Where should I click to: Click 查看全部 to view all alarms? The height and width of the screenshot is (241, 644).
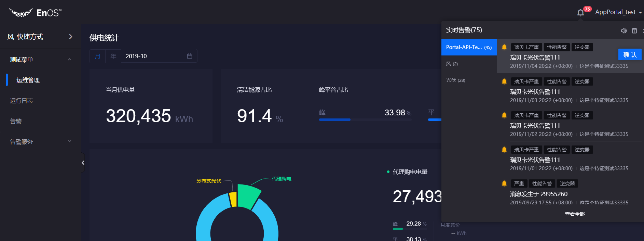pyautogui.click(x=575, y=214)
